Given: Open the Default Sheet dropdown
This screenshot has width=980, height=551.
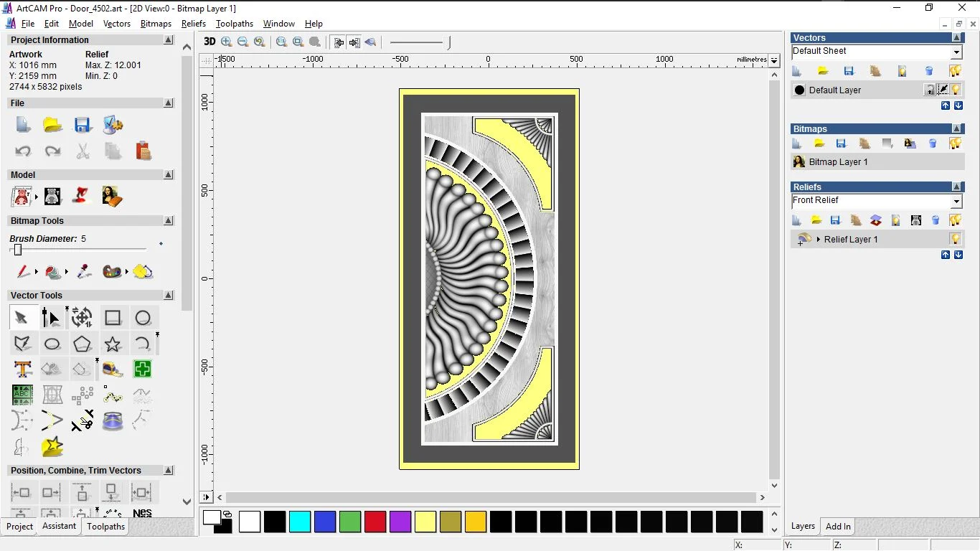Looking at the screenshot, I should tap(956, 52).
